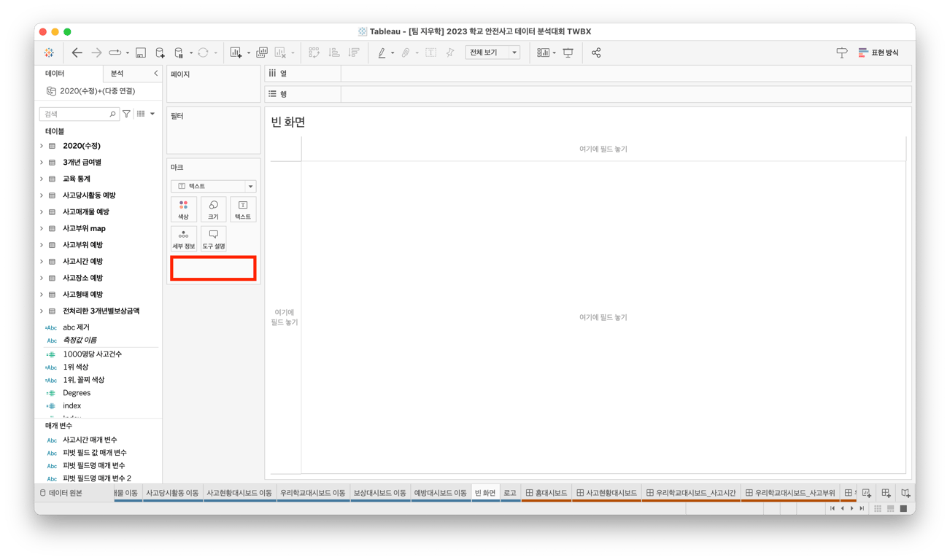Viewport: 950px width, 560px height.
Task: Open the 텍스트 mark type dropdown
Action: pos(213,186)
